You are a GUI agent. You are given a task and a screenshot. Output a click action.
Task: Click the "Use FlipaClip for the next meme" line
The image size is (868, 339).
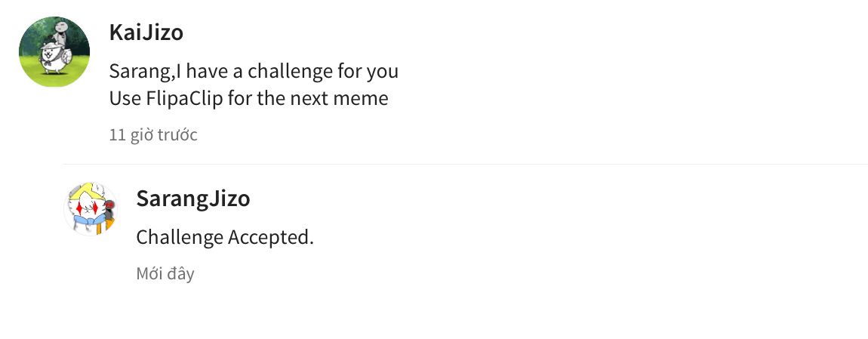tap(248, 98)
